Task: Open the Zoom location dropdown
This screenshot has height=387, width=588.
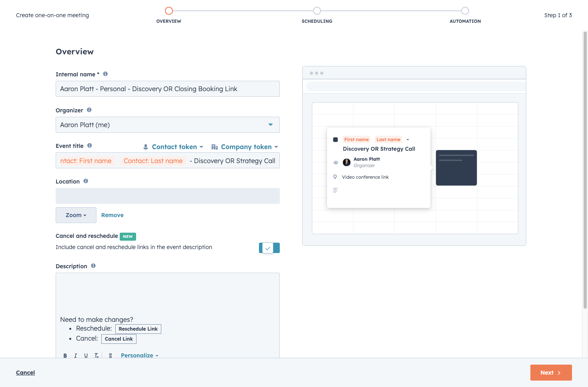Action: (76, 215)
